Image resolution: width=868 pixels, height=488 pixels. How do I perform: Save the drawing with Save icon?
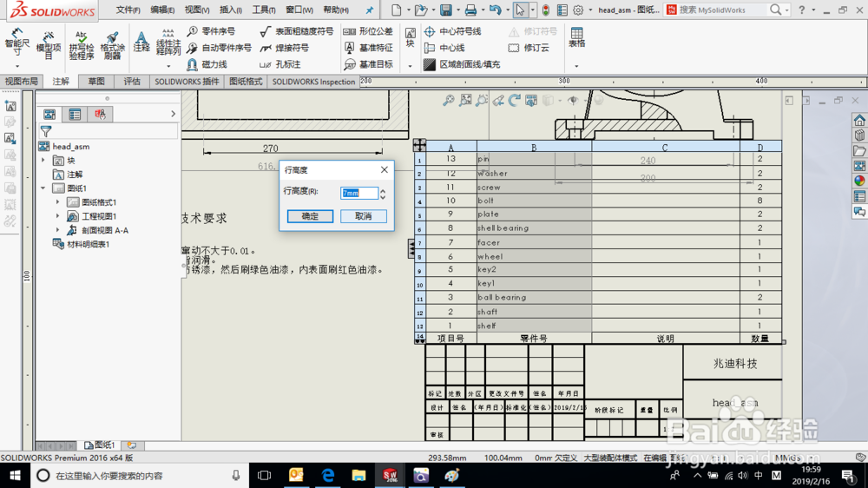[445, 10]
